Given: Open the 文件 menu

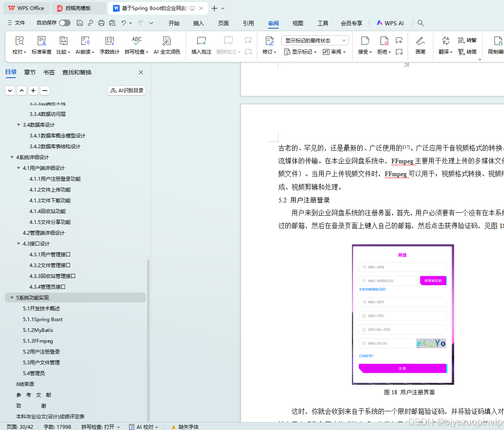Looking at the screenshot, I should (x=17, y=23).
